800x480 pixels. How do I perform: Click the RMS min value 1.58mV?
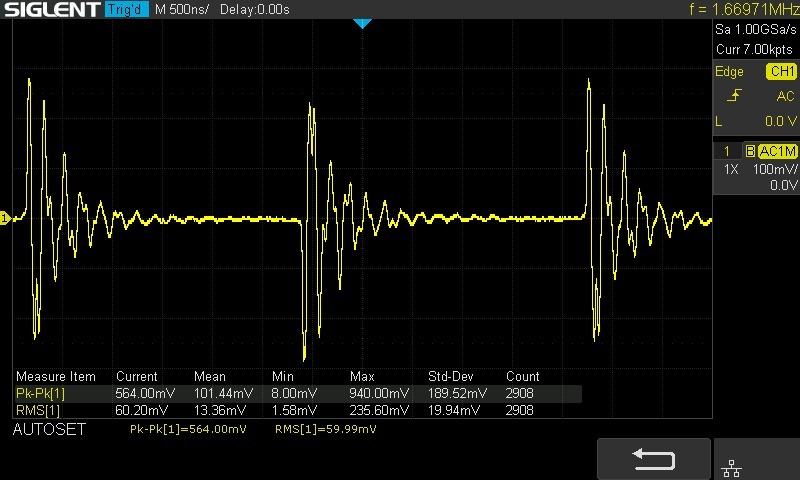(x=294, y=410)
